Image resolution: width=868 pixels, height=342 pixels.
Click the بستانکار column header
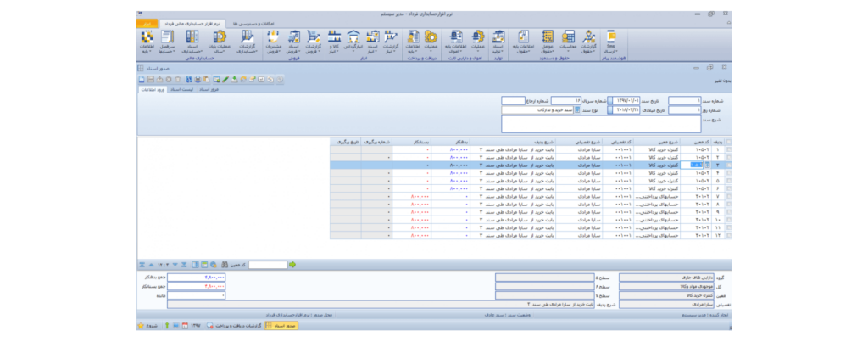tap(411, 142)
